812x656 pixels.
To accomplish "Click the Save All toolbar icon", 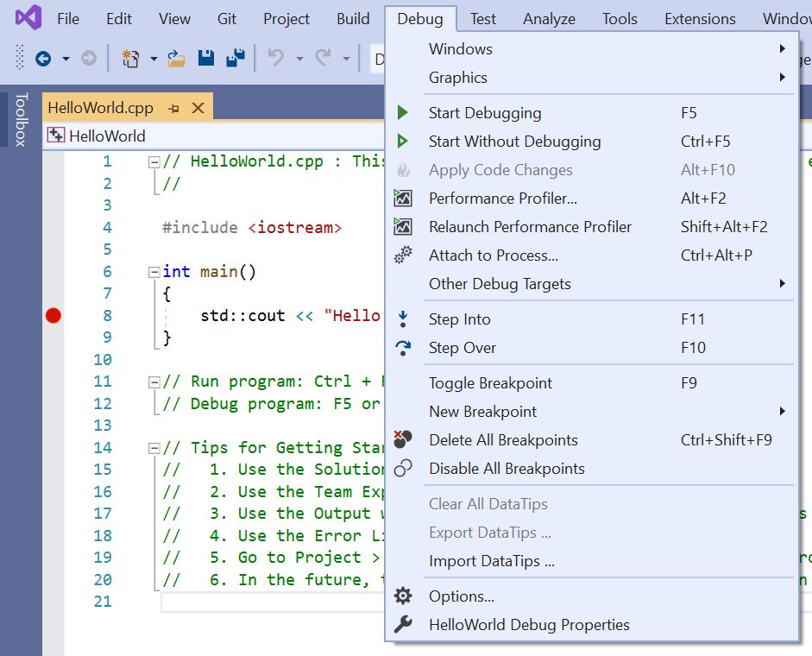I will click(x=234, y=59).
